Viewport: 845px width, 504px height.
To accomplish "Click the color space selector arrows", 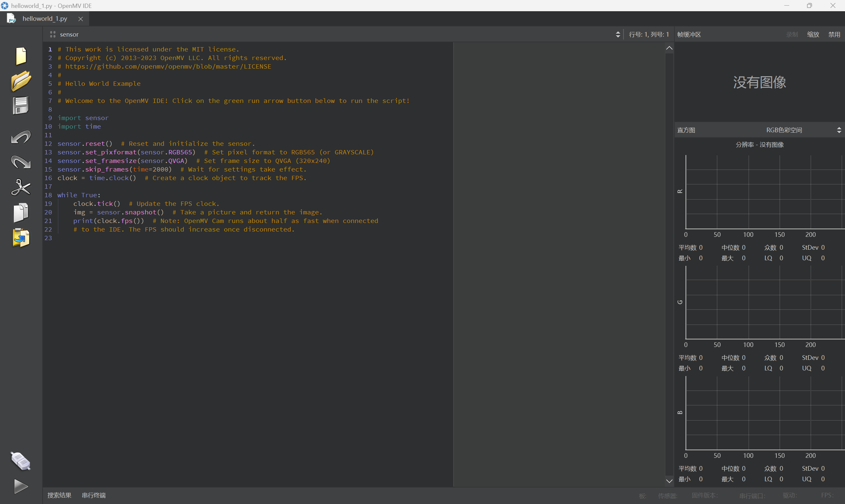I will [839, 130].
